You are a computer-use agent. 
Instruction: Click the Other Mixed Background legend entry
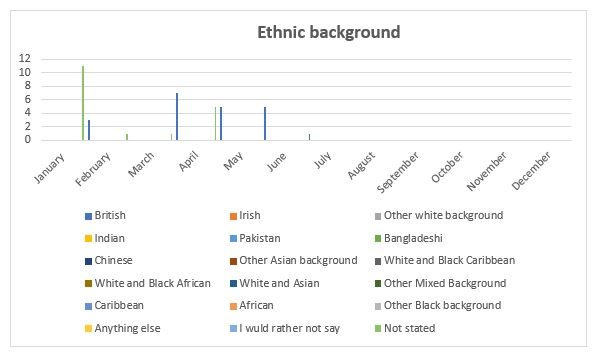tap(440, 283)
